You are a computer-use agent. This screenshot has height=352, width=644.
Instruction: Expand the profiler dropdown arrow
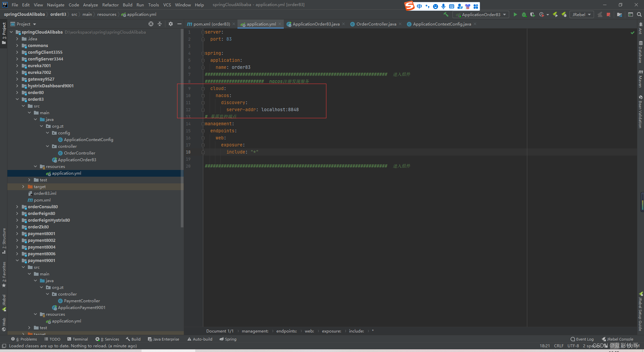tap(548, 15)
